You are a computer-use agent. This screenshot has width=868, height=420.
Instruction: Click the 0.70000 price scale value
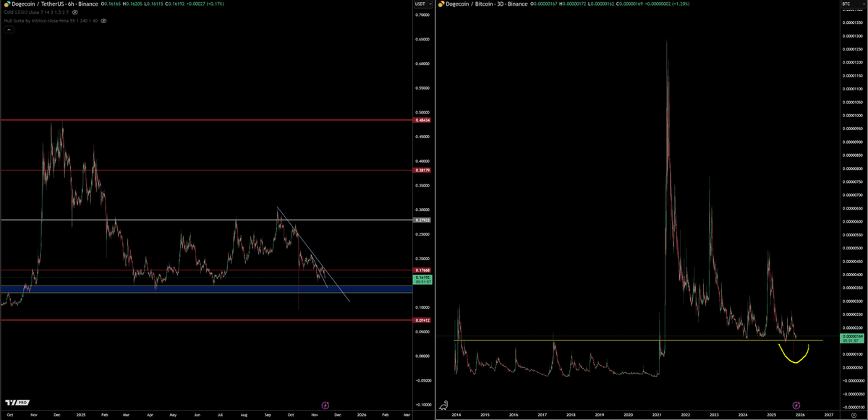[x=422, y=14]
